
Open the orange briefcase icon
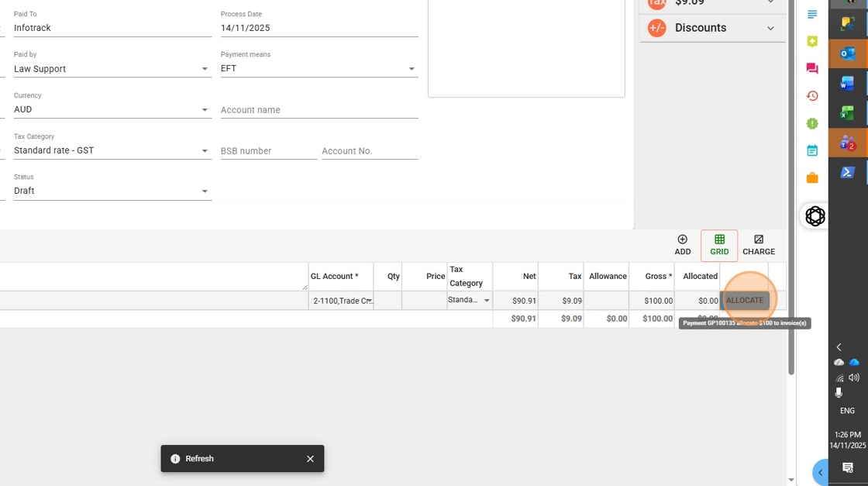[811, 177]
